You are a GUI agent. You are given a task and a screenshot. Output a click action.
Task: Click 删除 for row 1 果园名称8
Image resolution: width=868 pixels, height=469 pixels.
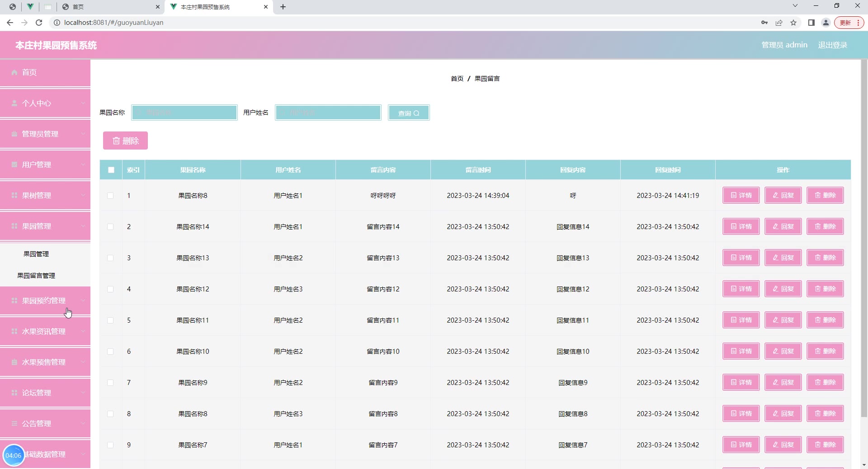coord(825,195)
